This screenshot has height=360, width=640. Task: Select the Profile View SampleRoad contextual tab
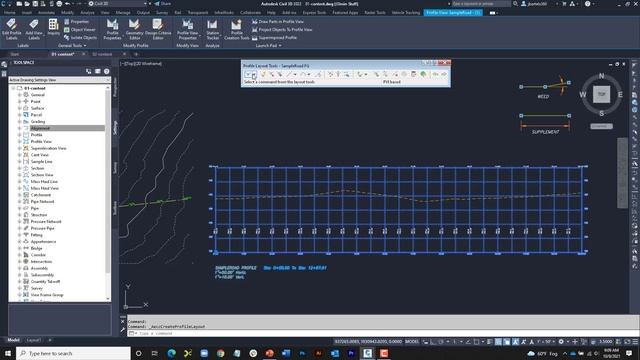point(453,13)
